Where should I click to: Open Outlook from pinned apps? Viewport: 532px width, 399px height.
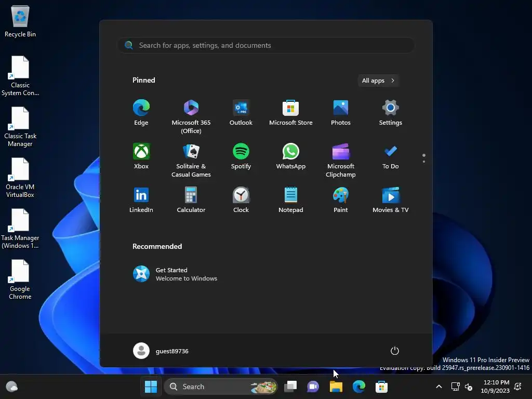pos(241,113)
